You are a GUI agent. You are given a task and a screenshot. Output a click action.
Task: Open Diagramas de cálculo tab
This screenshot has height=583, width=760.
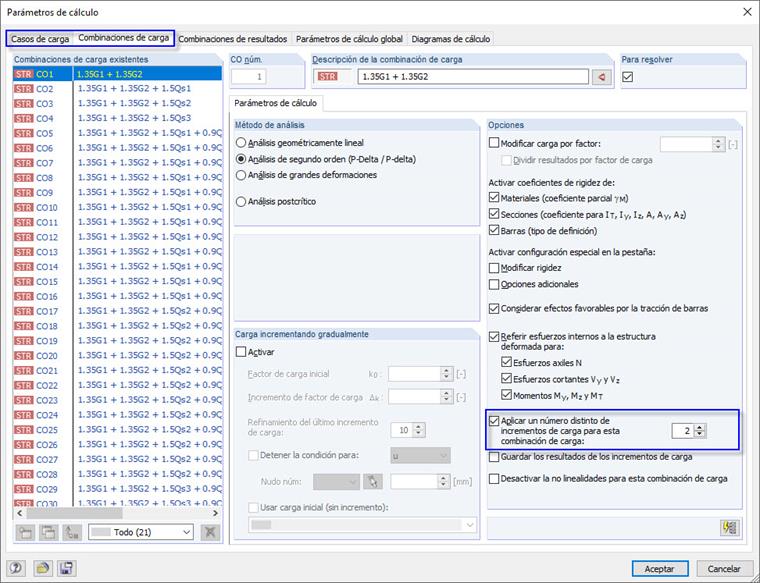click(x=451, y=39)
